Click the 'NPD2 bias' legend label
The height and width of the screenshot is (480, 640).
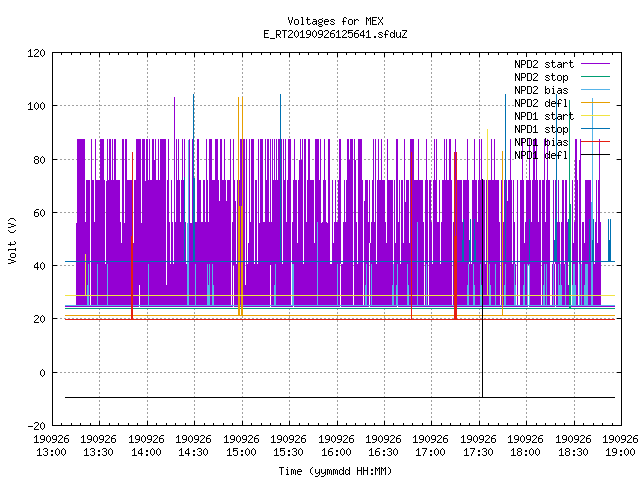541,90
